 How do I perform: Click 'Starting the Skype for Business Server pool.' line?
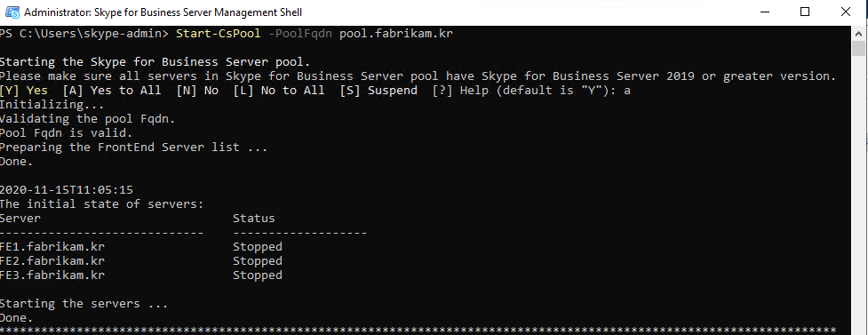tap(155, 61)
